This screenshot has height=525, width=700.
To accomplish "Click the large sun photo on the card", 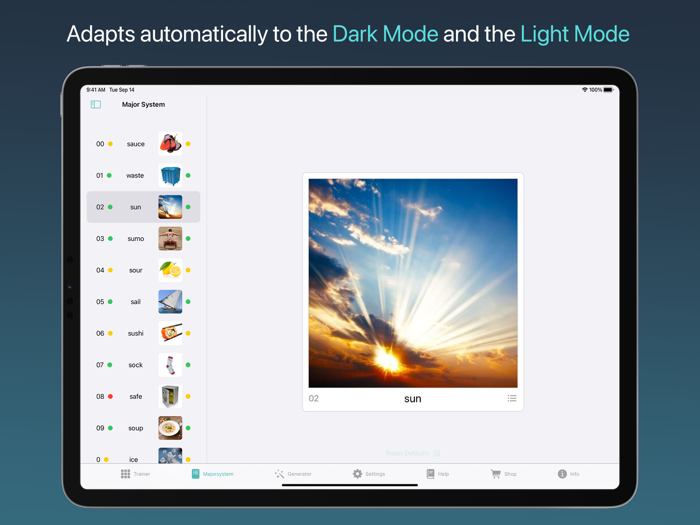I will tap(413, 283).
